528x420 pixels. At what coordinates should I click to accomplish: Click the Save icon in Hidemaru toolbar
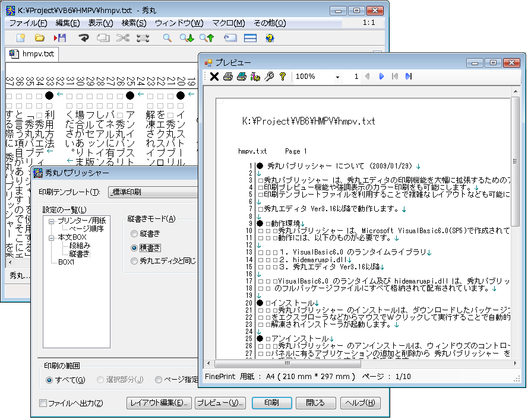coord(59,38)
